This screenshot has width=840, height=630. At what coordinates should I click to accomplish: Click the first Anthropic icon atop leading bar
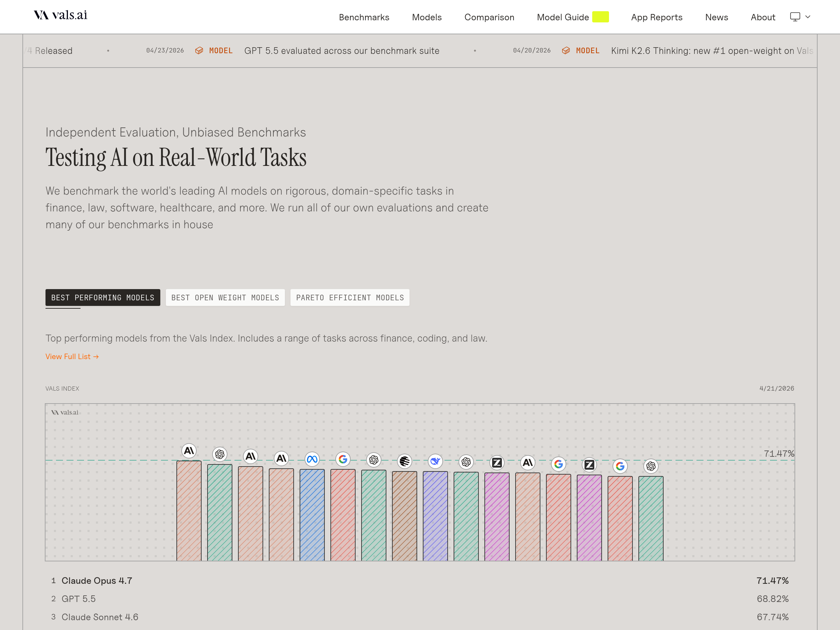189,451
